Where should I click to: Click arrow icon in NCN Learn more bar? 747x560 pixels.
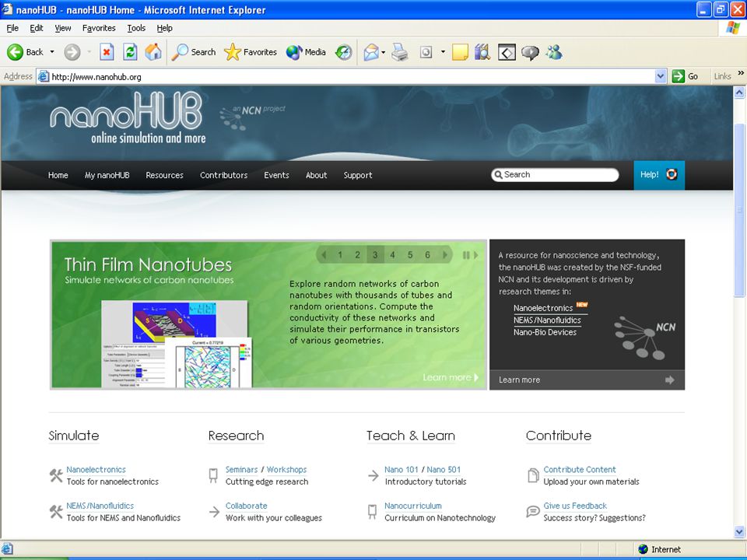click(x=669, y=380)
